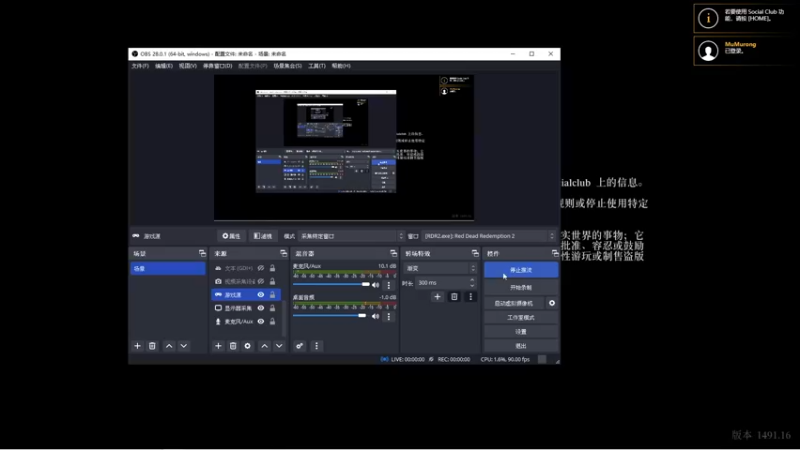Open the 编辑(E) menu
Viewport: 800px width, 450px height.
point(164,66)
